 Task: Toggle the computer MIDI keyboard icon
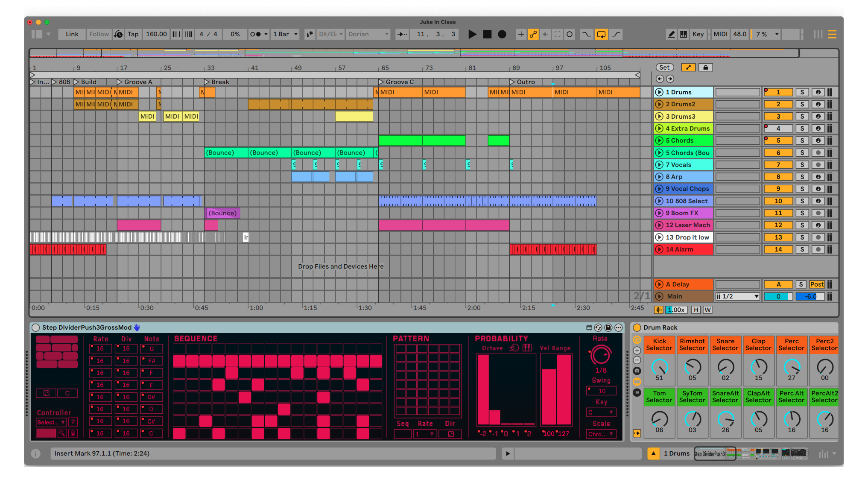684,34
